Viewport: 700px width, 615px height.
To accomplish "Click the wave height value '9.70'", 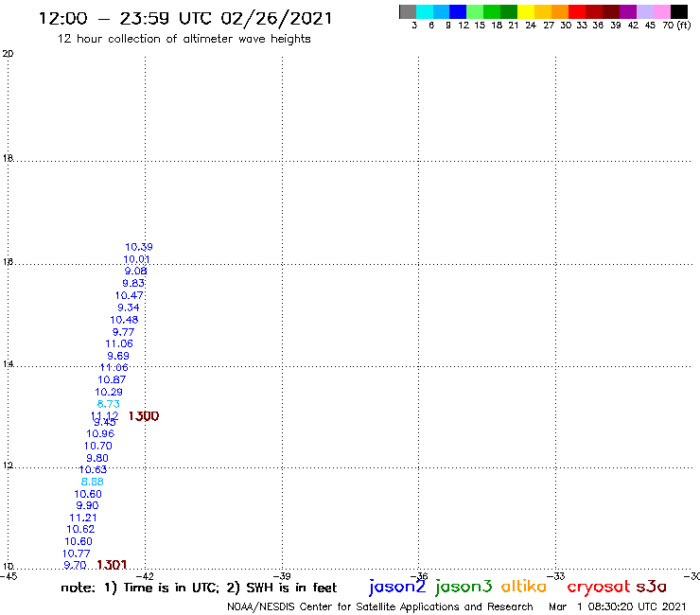I will pyautogui.click(x=75, y=565).
